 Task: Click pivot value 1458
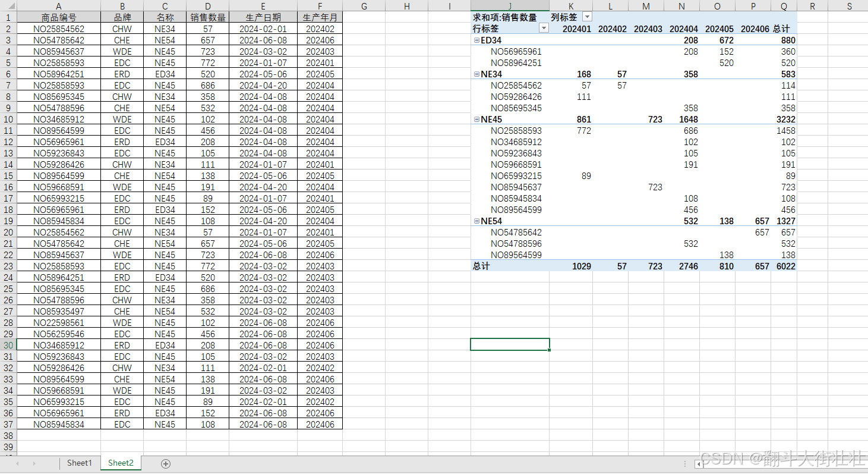[x=786, y=131]
